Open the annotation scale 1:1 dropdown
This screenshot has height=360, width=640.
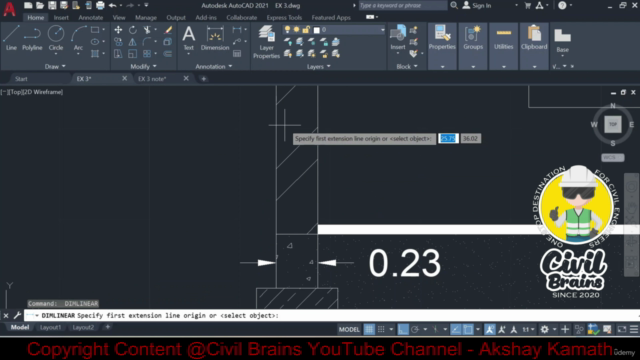(529, 329)
